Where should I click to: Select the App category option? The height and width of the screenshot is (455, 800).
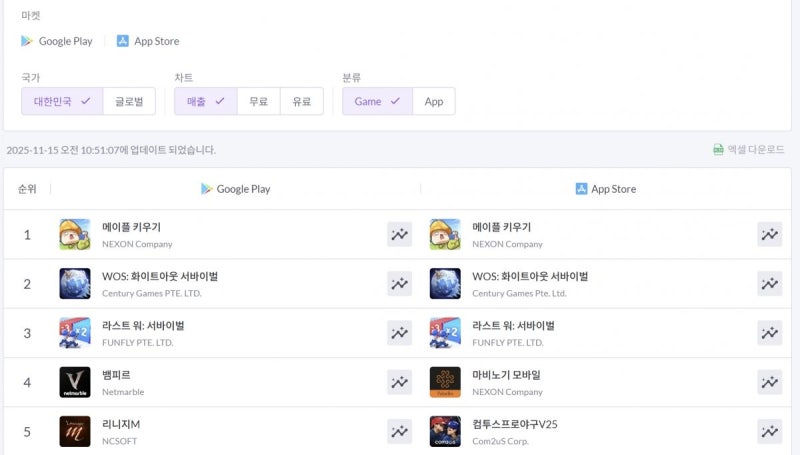[x=433, y=101]
